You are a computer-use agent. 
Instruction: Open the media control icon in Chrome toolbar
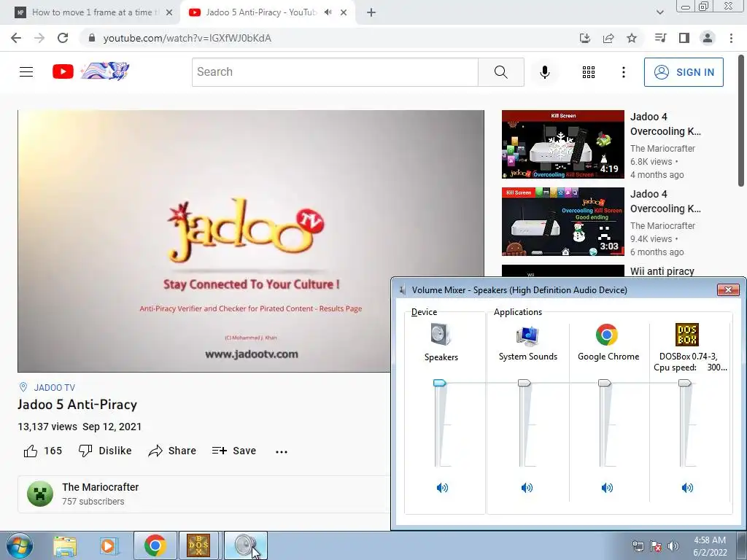click(660, 38)
